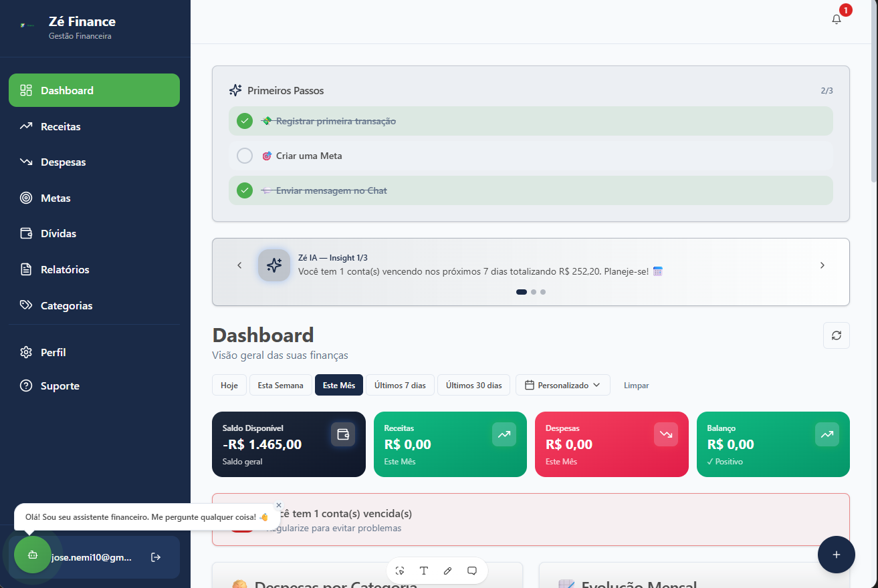Select third insight pagination dot
The width and height of the screenshot is (878, 588).
(543, 292)
